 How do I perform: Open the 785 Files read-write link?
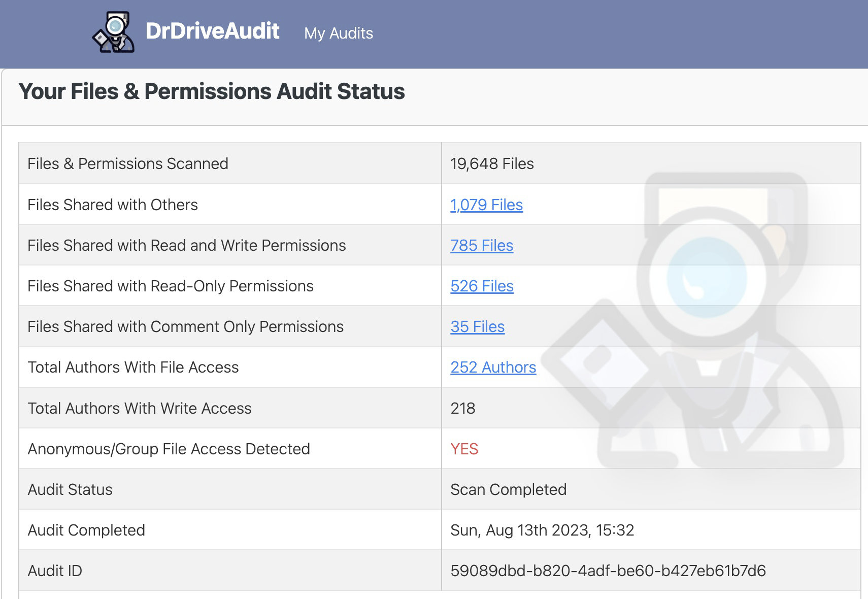tap(481, 245)
